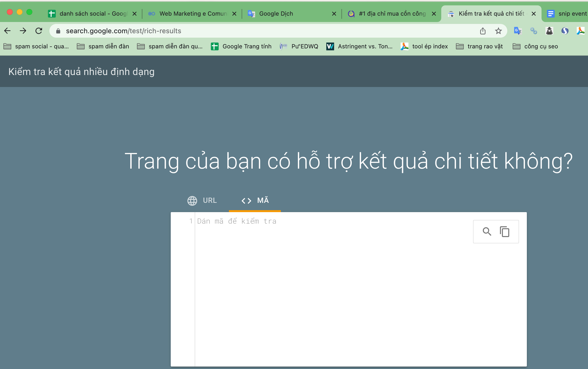Click line number 1 in code editor
Screen dimensions: 588x369
(191, 221)
